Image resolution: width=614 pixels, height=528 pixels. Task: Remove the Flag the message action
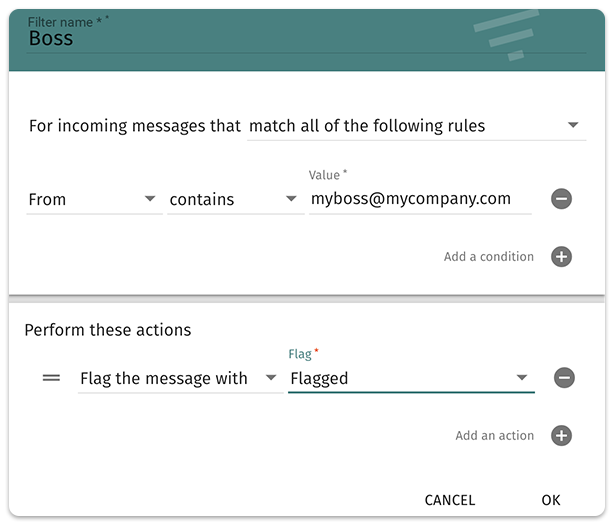[564, 378]
